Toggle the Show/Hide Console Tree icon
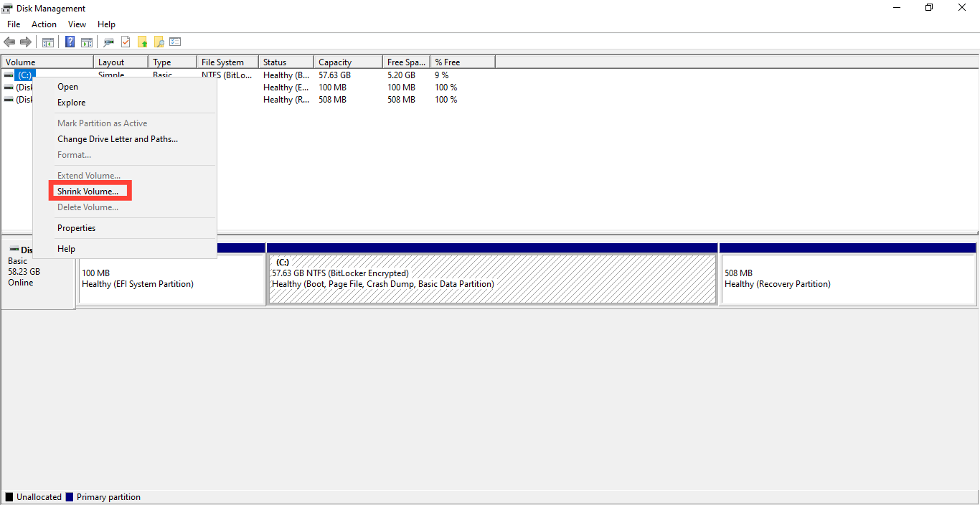Screen dimensions: 980x505 tap(47, 42)
